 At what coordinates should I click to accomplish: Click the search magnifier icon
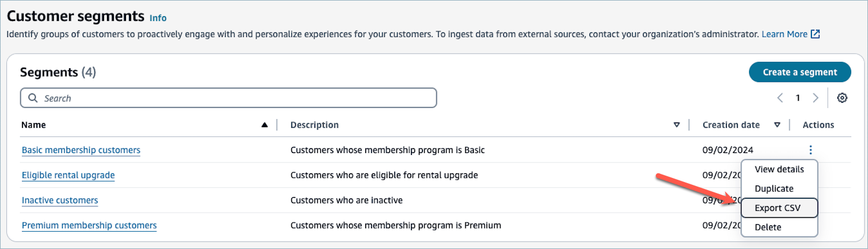33,98
